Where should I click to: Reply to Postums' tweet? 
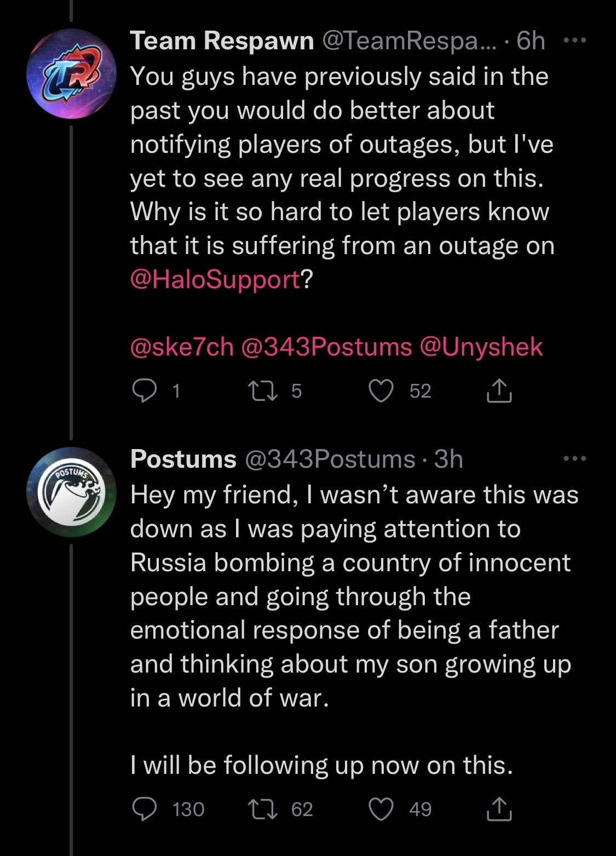[145, 809]
